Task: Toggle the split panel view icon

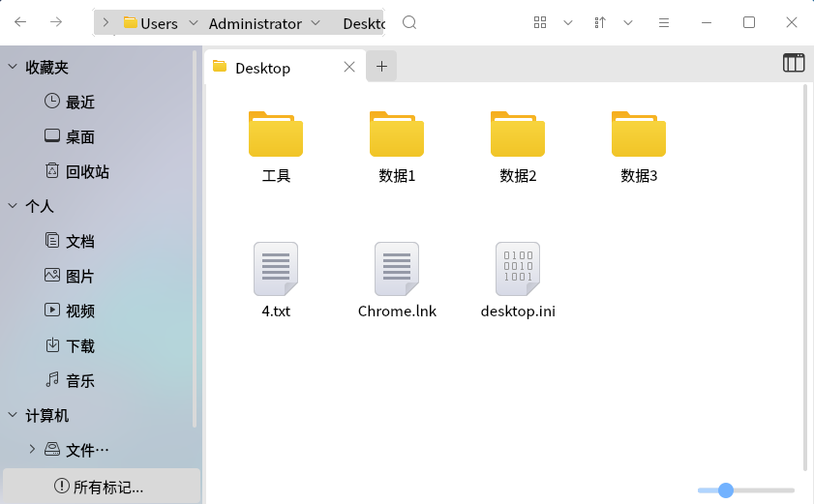Action: click(x=794, y=63)
